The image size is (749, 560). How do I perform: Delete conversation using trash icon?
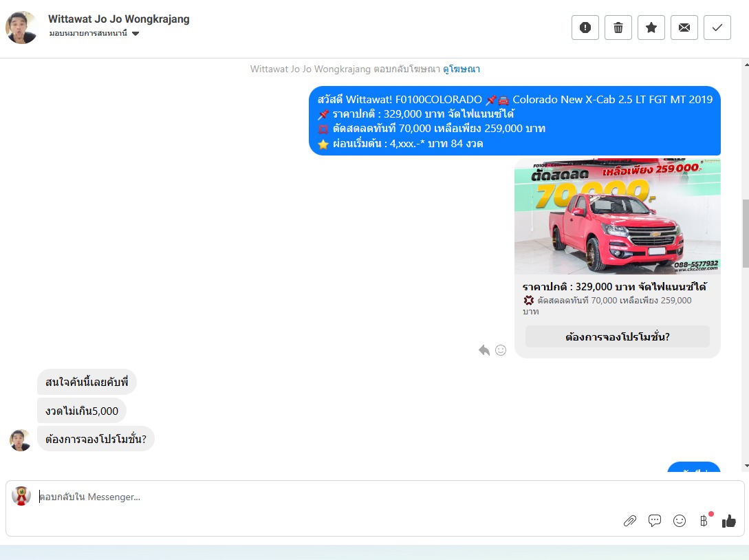click(618, 28)
